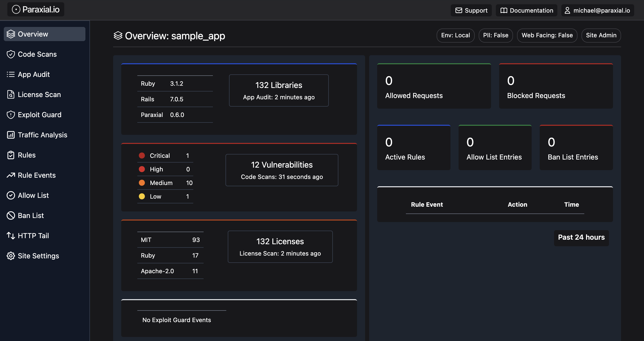The width and height of the screenshot is (644, 341).
Task: Open the Rules sidebar entry
Action: pos(45,155)
